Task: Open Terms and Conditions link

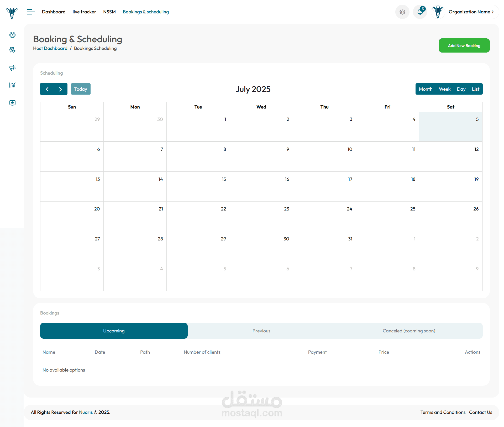Action: (443, 412)
